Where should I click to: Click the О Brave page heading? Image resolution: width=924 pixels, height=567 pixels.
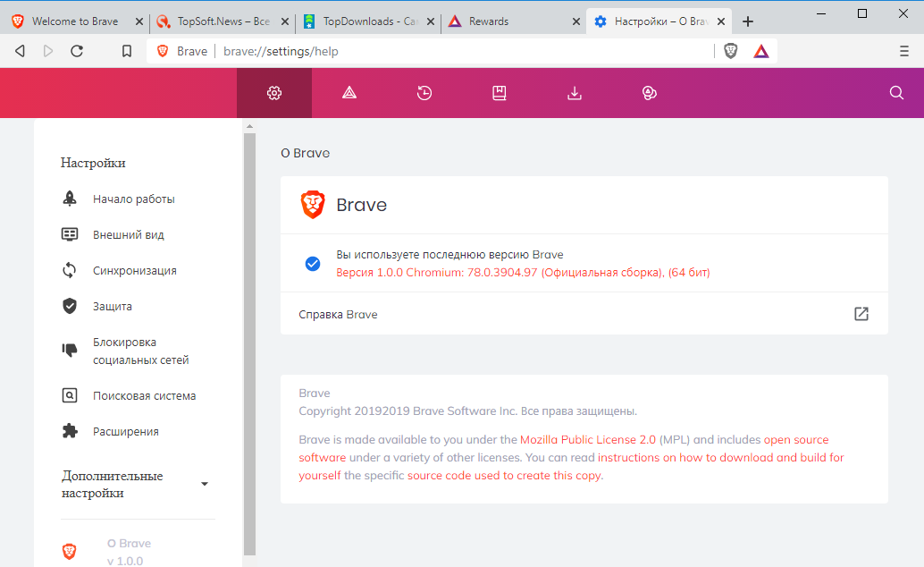(306, 153)
